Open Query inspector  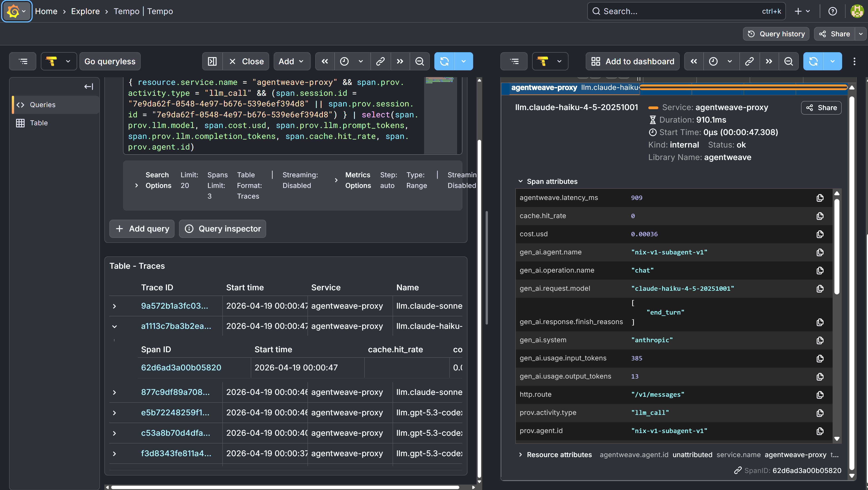coord(222,229)
